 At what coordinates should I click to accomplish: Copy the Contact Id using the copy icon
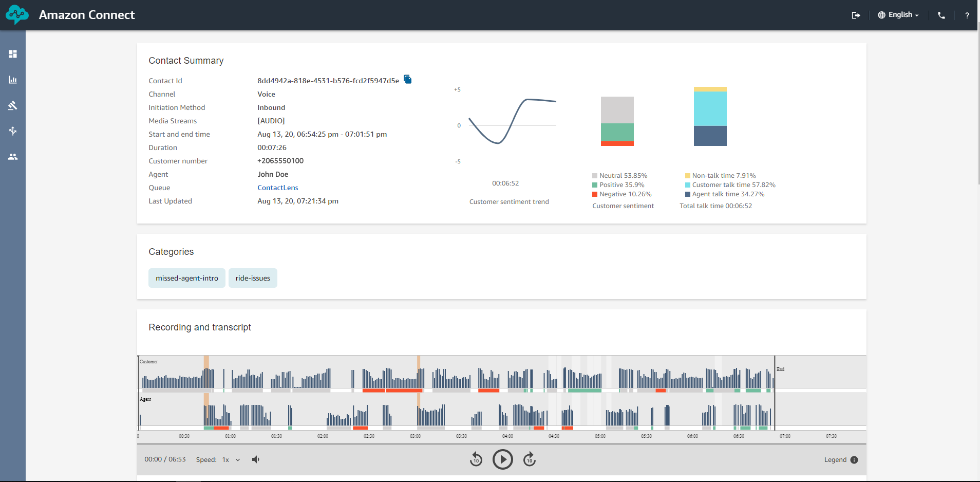click(407, 79)
